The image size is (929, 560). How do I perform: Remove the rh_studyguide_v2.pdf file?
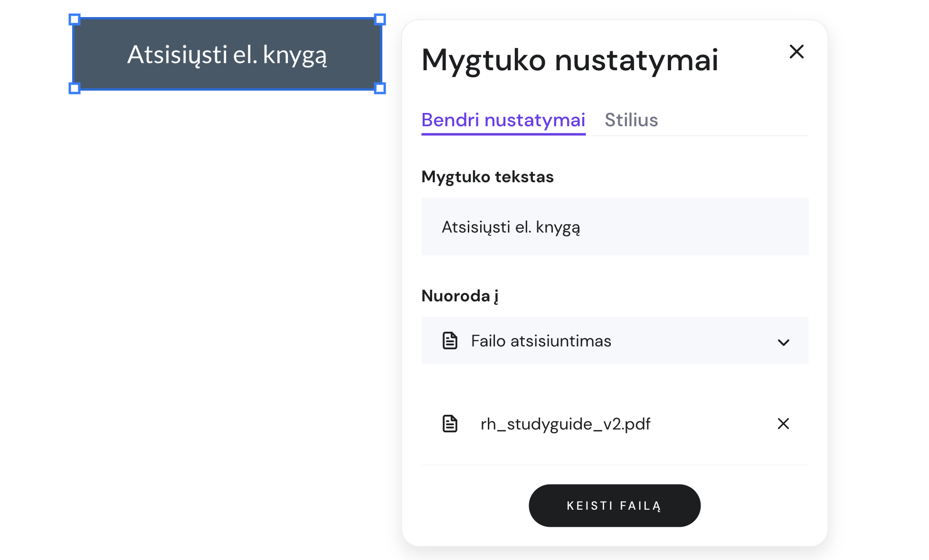pyautogui.click(x=783, y=423)
